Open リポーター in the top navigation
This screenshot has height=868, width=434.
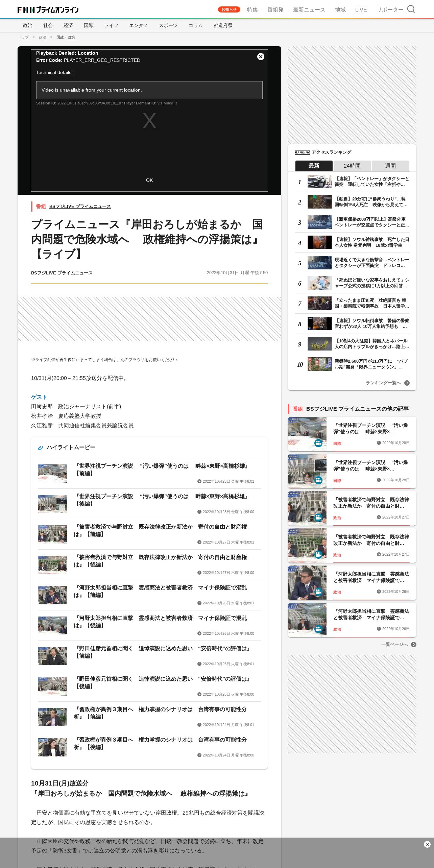tap(390, 10)
